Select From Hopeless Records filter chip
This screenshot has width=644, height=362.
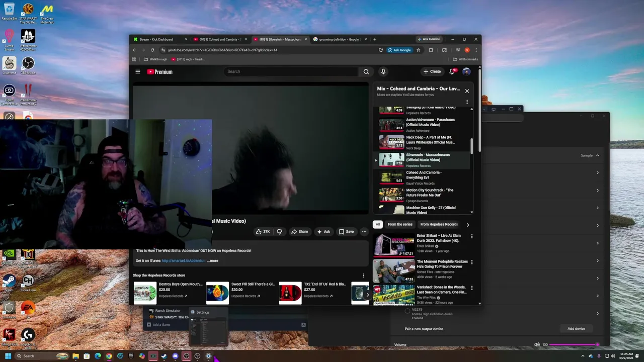point(439,224)
